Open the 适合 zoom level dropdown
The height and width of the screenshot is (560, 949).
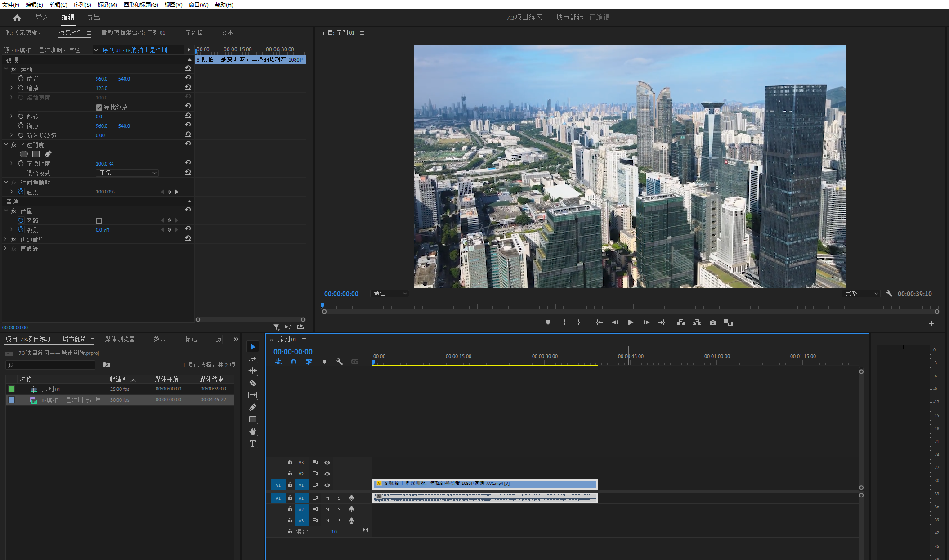[x=389, y=294]
